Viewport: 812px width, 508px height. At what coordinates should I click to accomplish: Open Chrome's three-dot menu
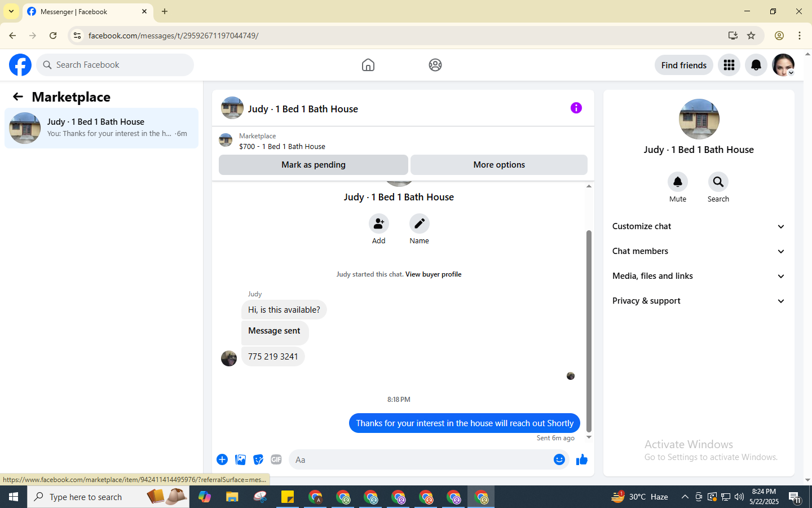tap(800, 36)
